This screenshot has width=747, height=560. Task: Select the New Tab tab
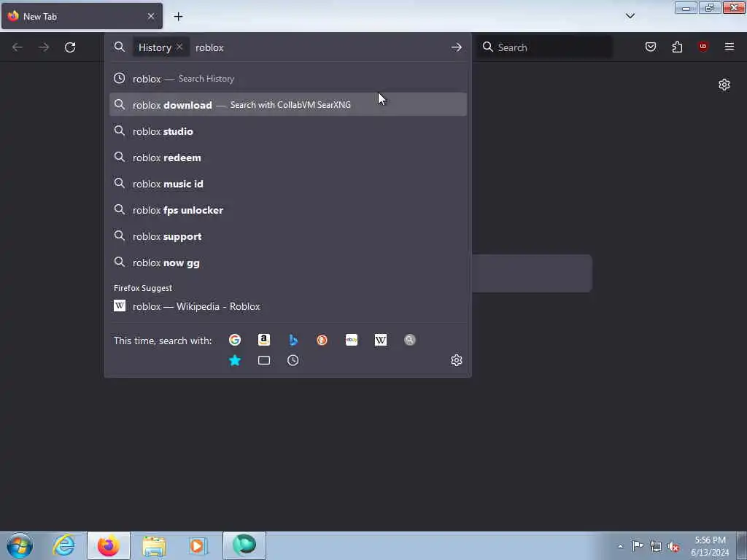point(82,16)
